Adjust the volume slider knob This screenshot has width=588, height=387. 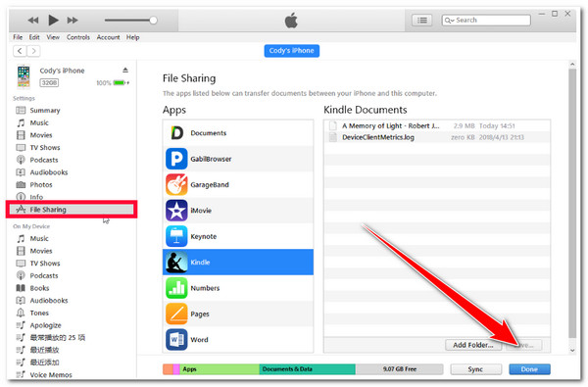pyautogui.click(x=153, y=21)
